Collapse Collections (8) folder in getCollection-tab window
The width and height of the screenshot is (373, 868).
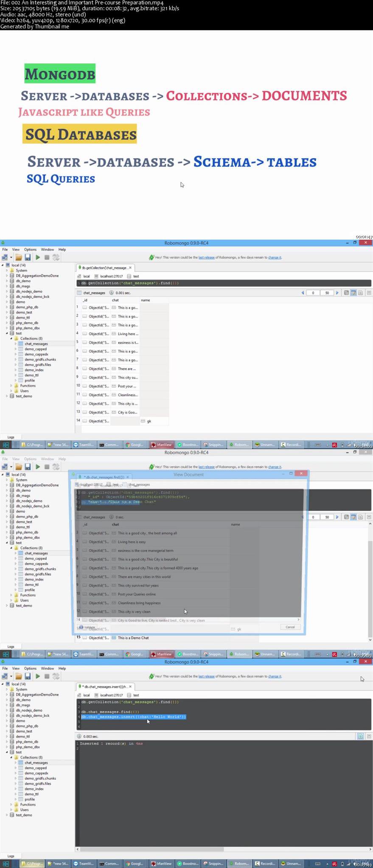tap(11, 339)
